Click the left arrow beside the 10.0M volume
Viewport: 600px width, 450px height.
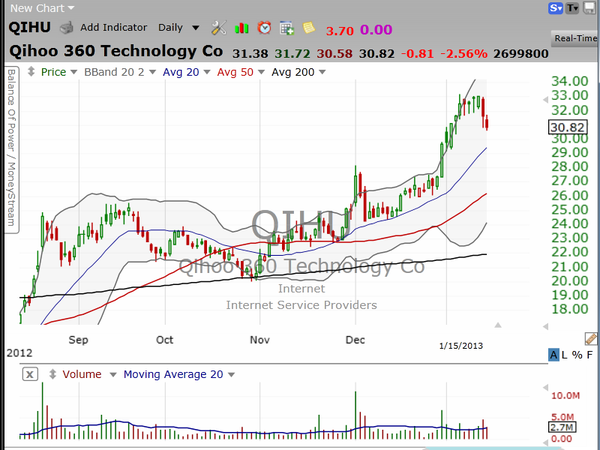546,388
